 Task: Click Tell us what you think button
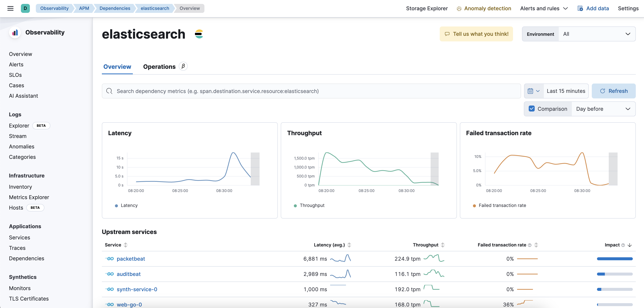coord(476,34)
